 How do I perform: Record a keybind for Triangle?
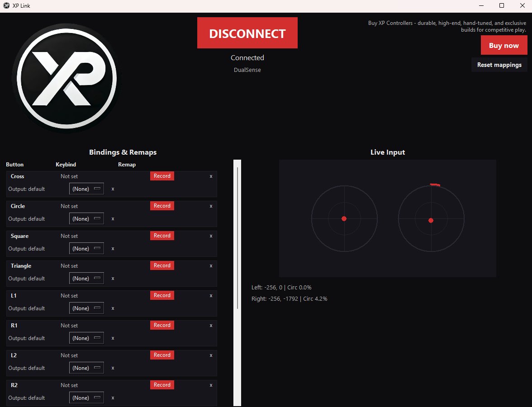point(162,265)
